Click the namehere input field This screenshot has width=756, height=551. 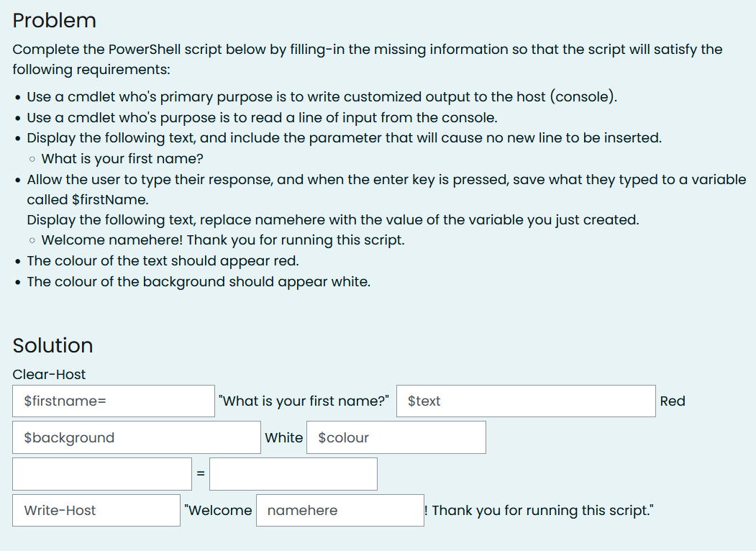[340, 511]
